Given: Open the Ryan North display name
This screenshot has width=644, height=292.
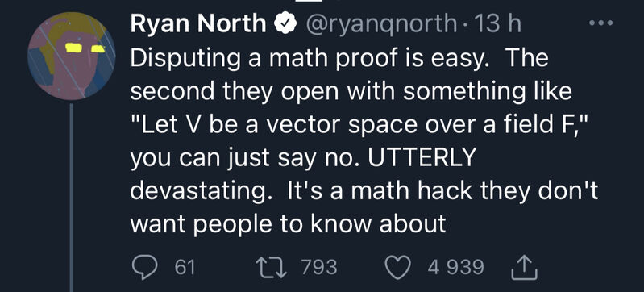Looking at the screenshot, I should (198, 24).
